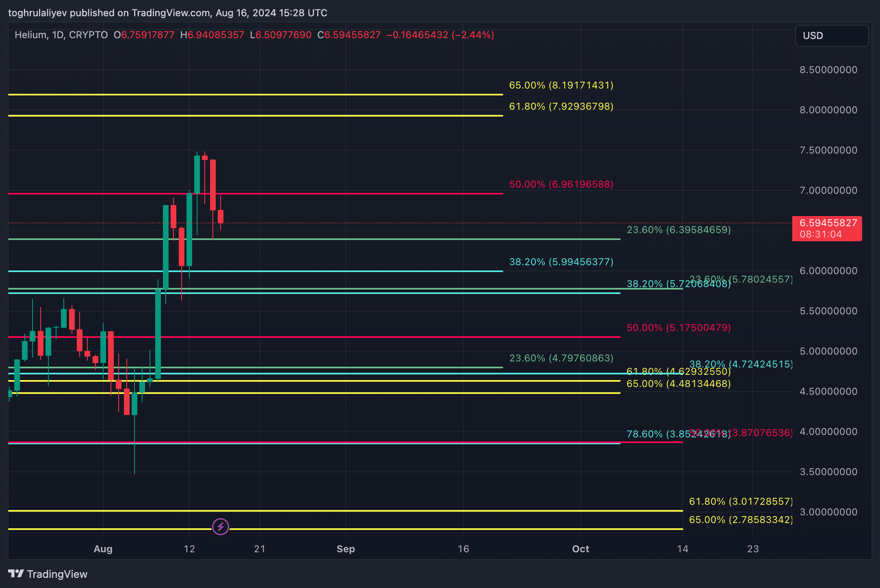This screenshot has height=588, width=880.
Task: Click the change value −0.16465432 (−2.44%)
Action: [x=440, y=35]
